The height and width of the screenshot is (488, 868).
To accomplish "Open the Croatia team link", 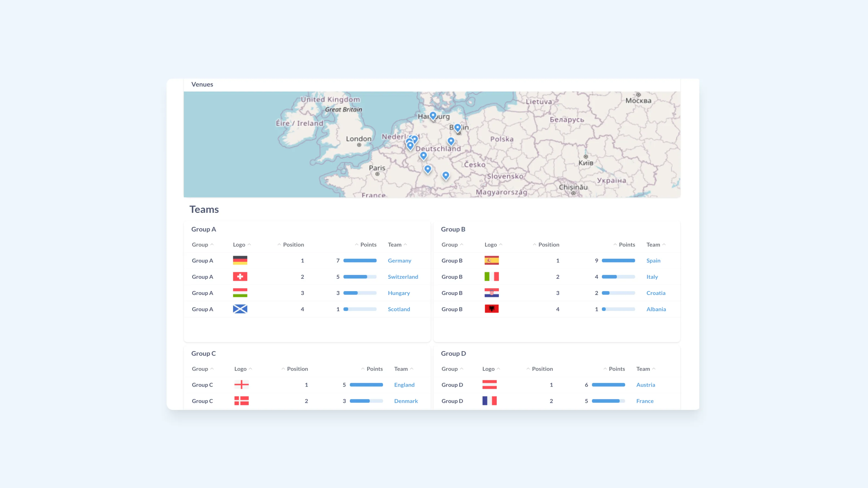I will (x=656, y=293).
